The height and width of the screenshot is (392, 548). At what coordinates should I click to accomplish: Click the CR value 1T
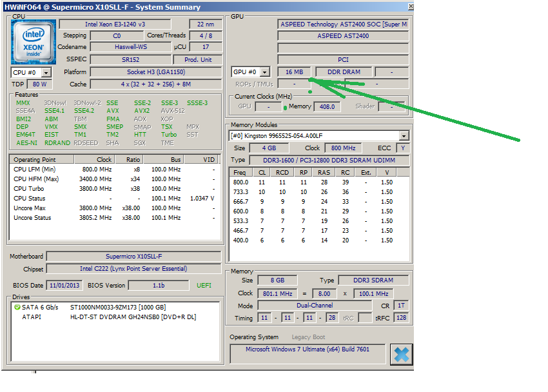pos(401,306)
